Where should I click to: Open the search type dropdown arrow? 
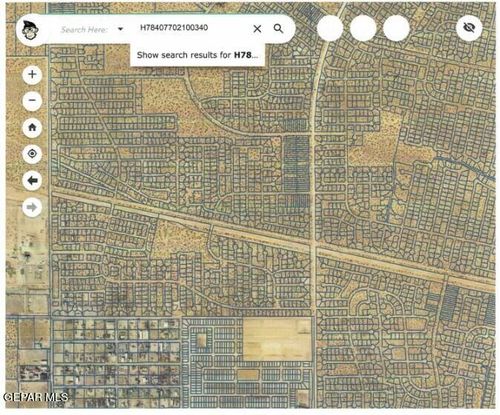[121, 29]
